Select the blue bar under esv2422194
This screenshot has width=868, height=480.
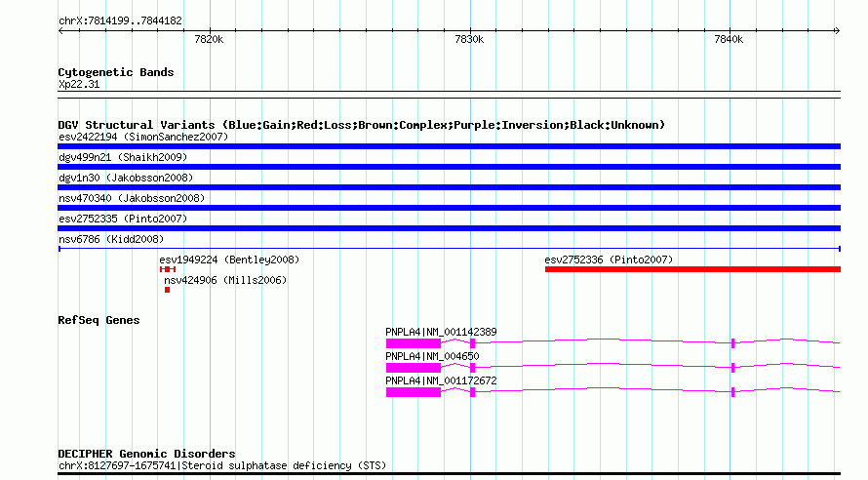pyautogui.click(x=449, y=146)
